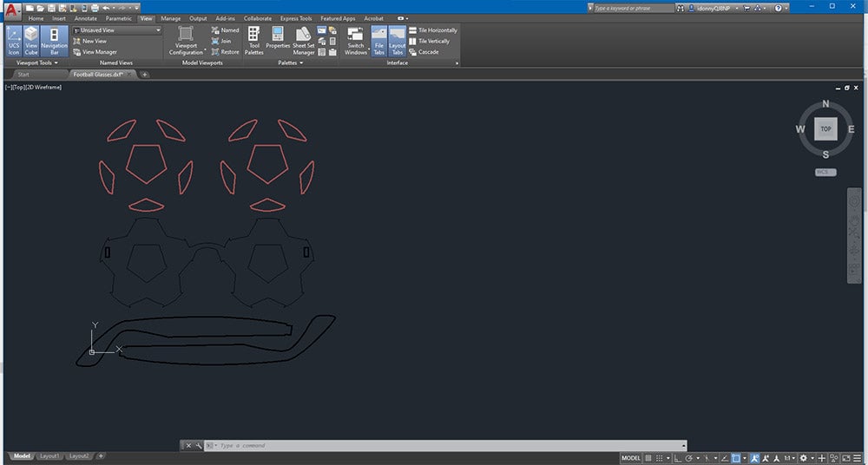This screenshot has width=868, height=465.
Task: Open the Unsaved View dropdown
Action: tap(116, 30)
